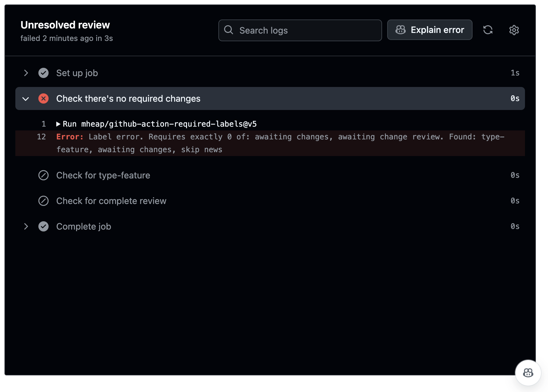Collapse the Check there's no required changes step
Screen dimensions: 548x392
(x=26, y=99)
